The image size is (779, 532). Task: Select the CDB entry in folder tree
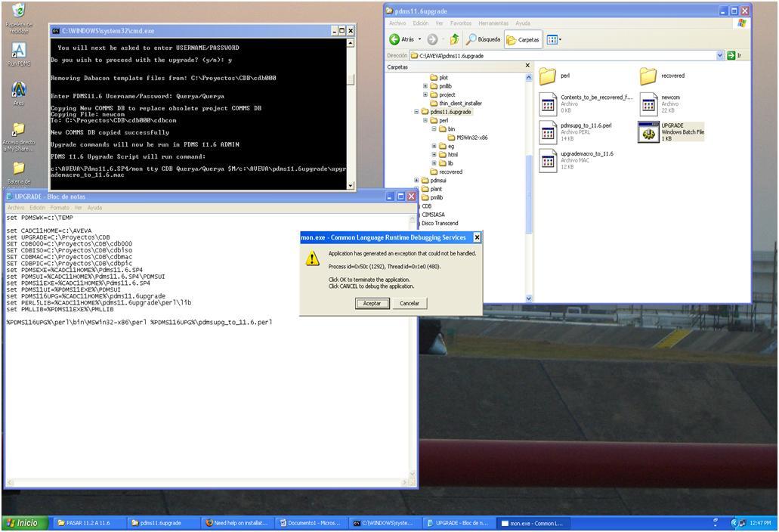point(426,206)
